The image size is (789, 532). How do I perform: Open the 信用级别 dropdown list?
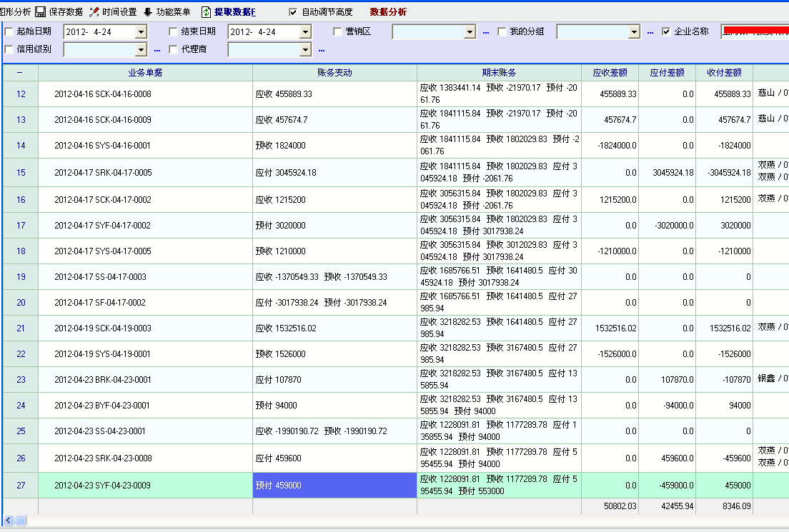[141, 50]
